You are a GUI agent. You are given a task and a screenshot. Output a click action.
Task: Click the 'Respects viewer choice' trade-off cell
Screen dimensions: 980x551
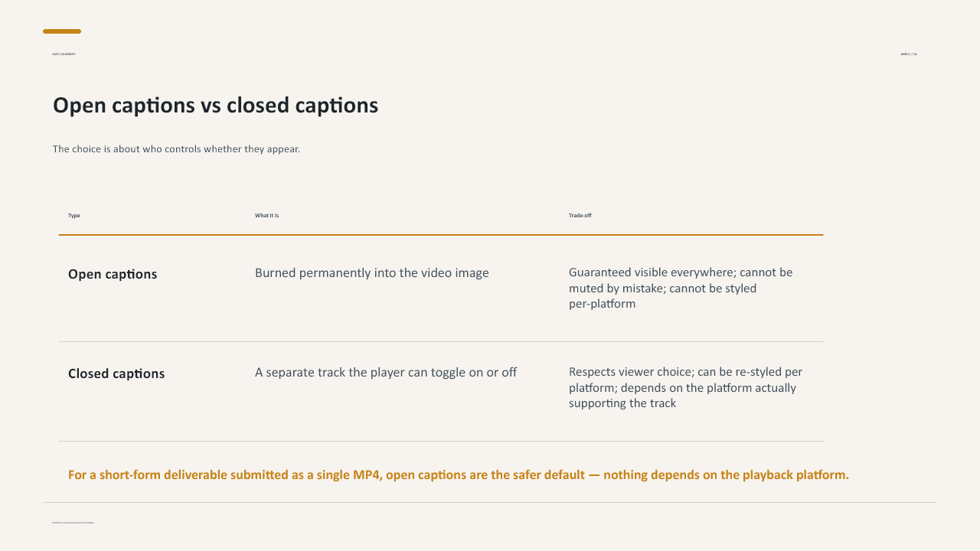tap(685, 388)
